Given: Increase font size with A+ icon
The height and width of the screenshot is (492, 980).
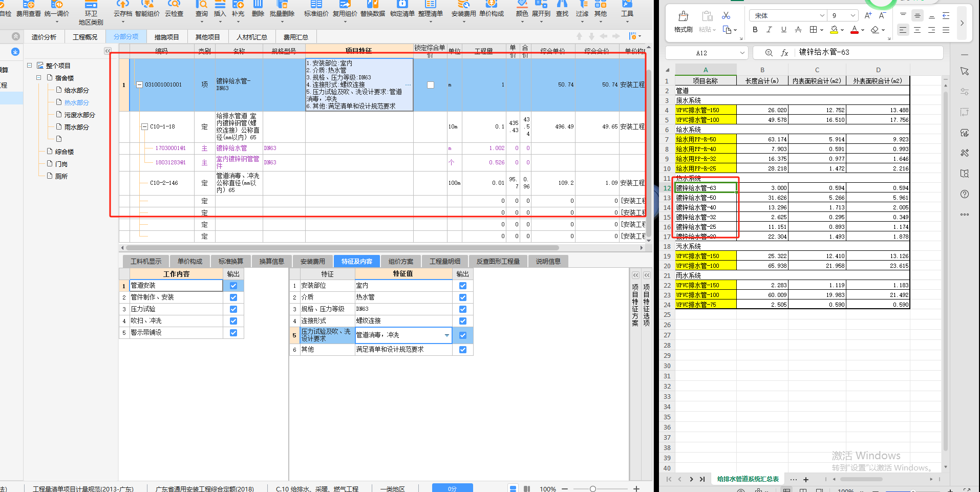Looking at the screenshot, I should (868, 16).
